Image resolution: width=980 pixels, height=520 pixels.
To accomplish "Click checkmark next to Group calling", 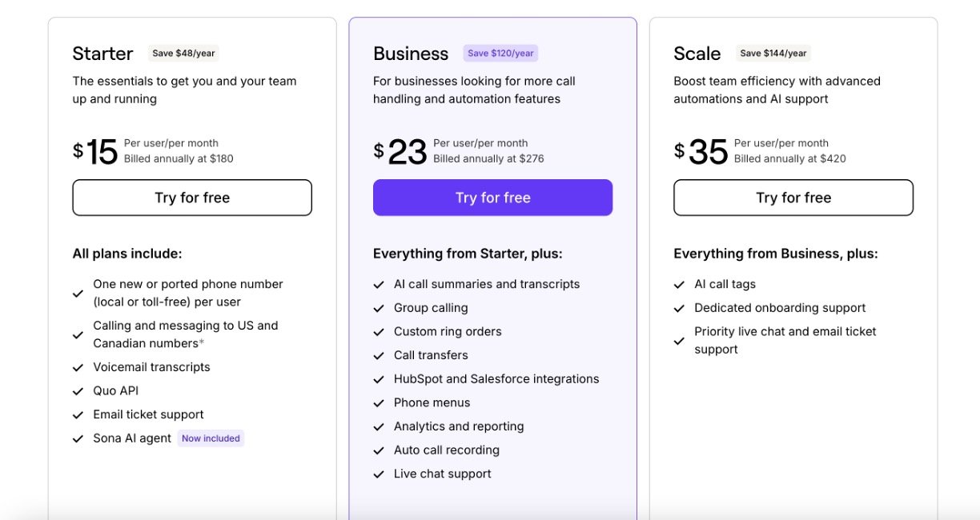I will coord(379,308).
